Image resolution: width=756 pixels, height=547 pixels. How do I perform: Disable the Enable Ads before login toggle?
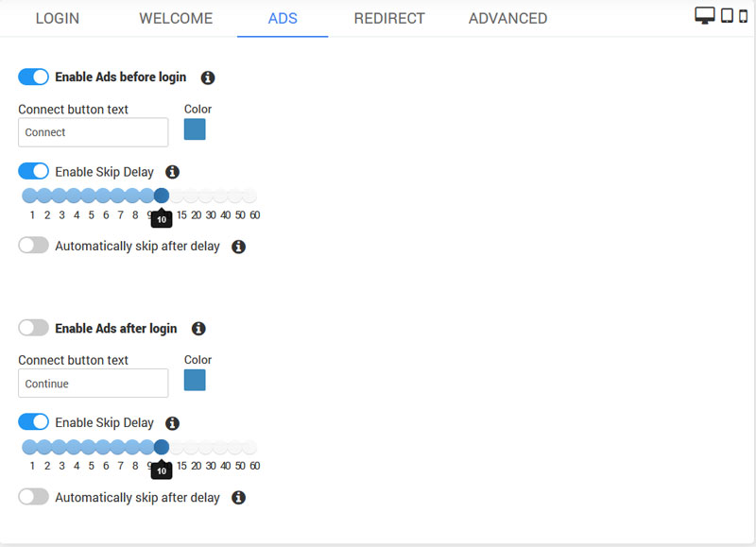(33, 77)
